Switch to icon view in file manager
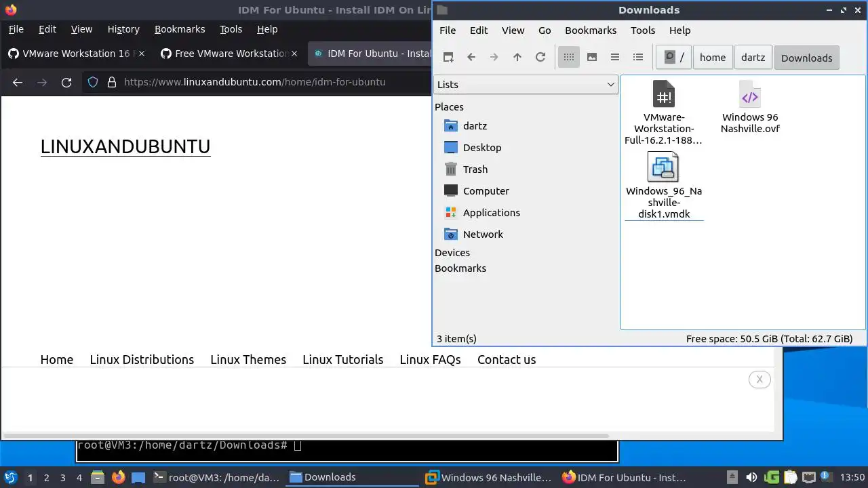Screen dimensions: 868x488 (x=569, y=58)
